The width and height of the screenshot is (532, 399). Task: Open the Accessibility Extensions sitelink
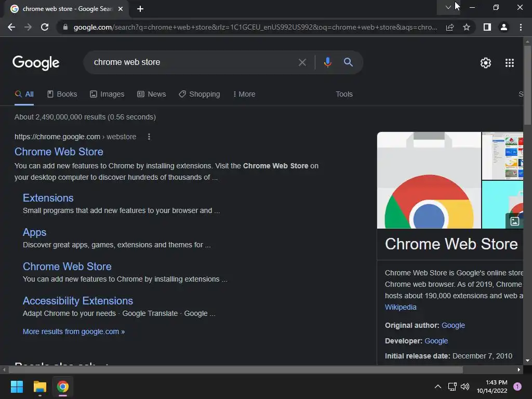[78, 301]
